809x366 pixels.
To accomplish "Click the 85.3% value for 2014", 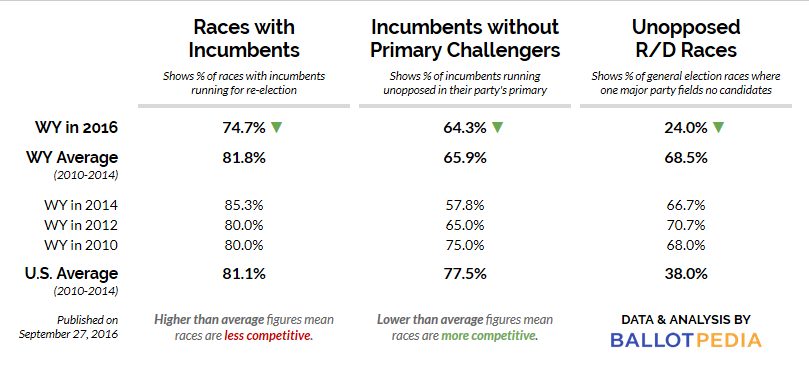I will click(244, 205).
